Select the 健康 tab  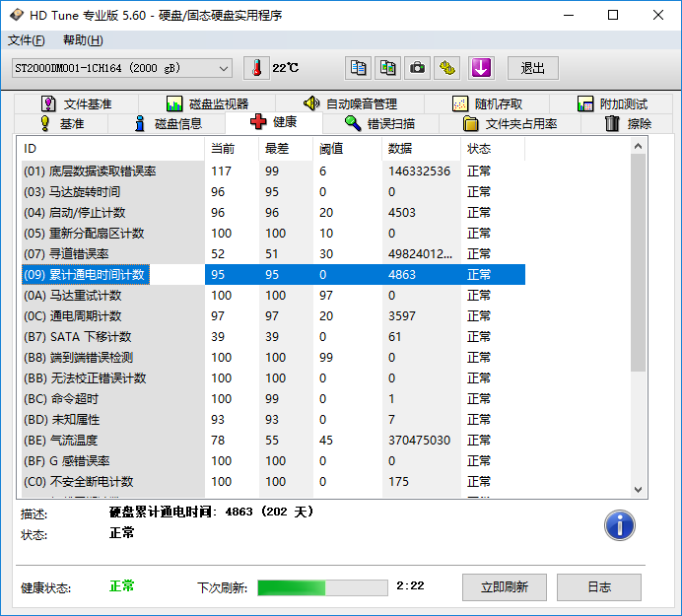tap(274, 122)
